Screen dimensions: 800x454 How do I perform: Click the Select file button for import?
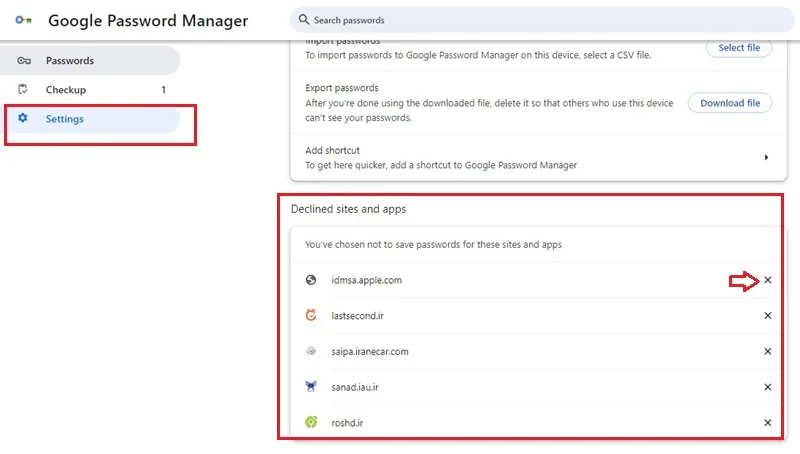pyautogui.click(x=739, y=47)
